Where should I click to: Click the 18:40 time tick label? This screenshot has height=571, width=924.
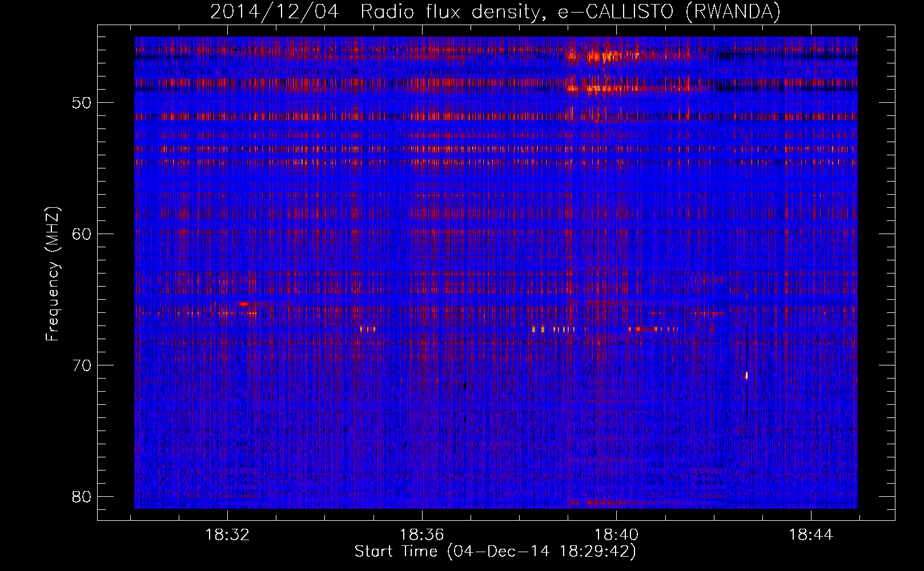[x=616, y=535]
